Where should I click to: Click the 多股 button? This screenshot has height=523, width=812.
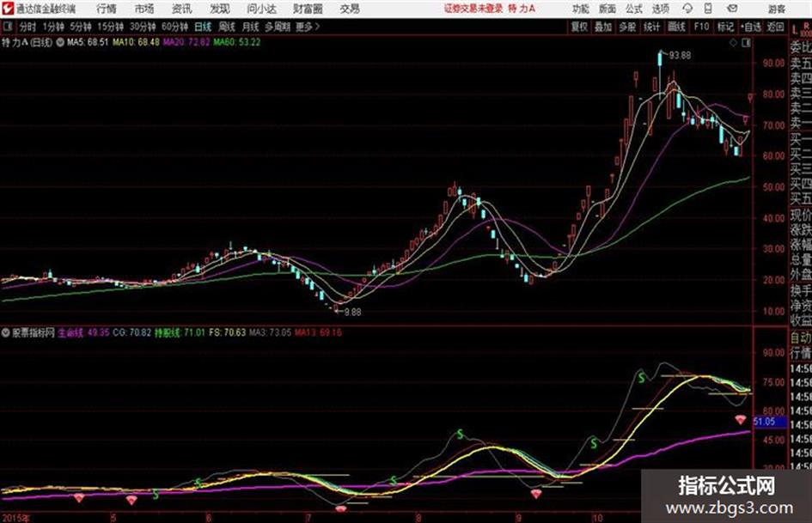tap(627, 27)
